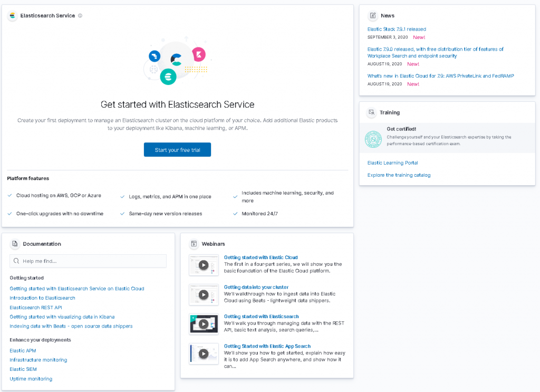Open the Get certified! training banner
This screenshot has width=540, height=392.
pyautogui.click(x=447, y=138)
